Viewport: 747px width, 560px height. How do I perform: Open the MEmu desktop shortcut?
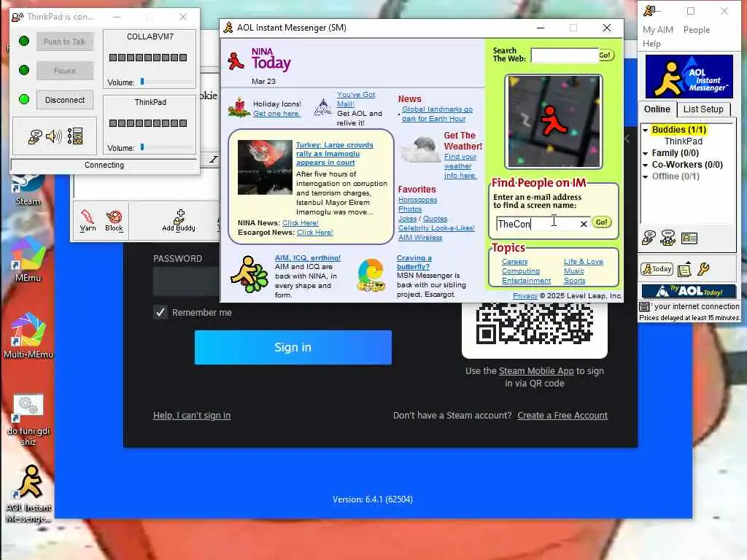pos(28,260)
